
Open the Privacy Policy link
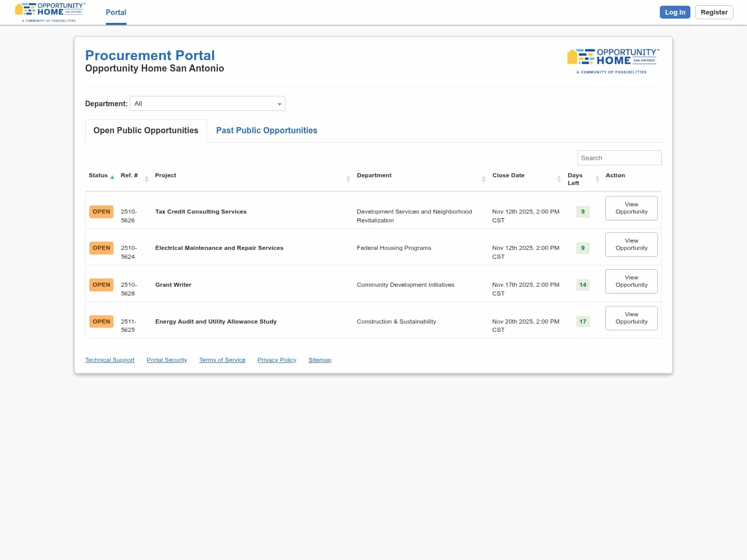276,360
